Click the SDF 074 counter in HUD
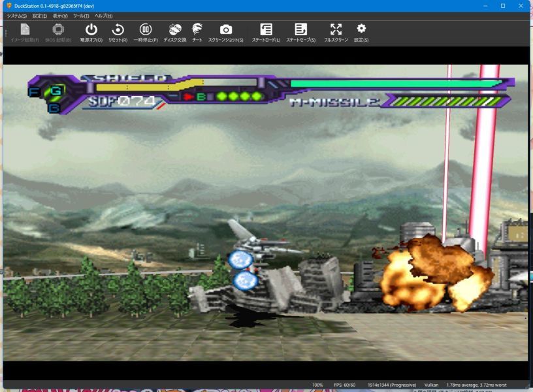This screenshot has width=533, height=392. tap(121, 101)
